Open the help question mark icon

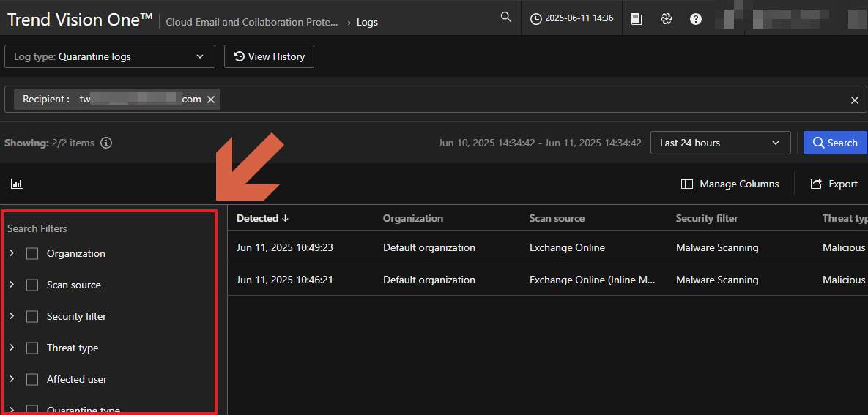tap(696, 19)
